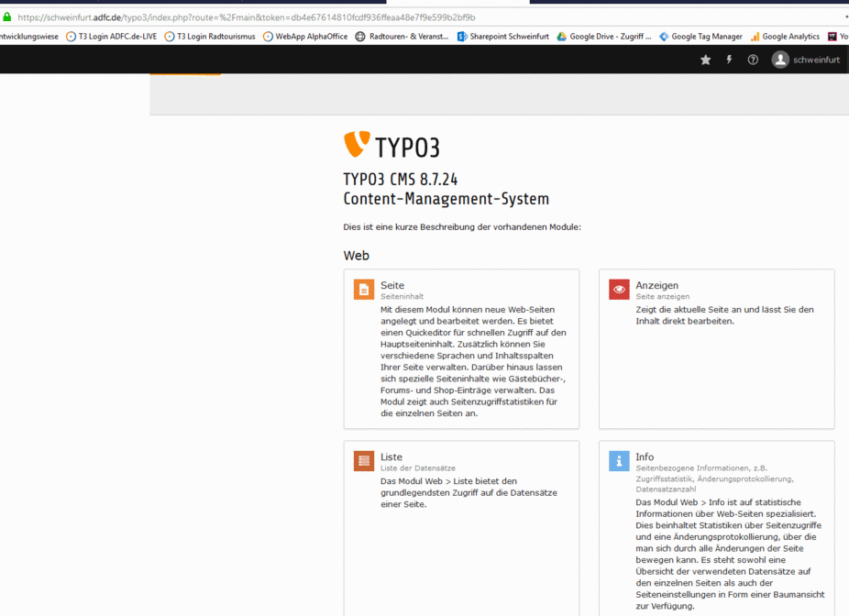Image resolution: width=849 pixels, height=616 pixels.
Task: Open the bookmarks star in TYPO3 topbar
Action: (705, 60)
